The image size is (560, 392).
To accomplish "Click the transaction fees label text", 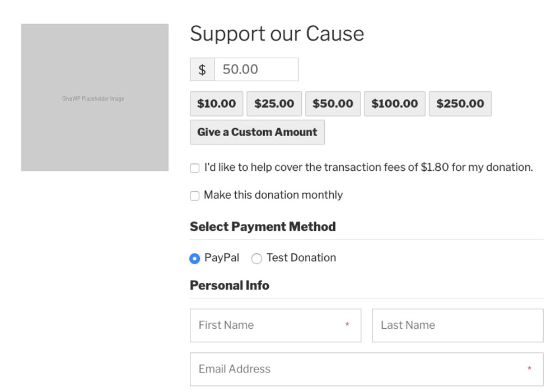I will click(368, 167).
